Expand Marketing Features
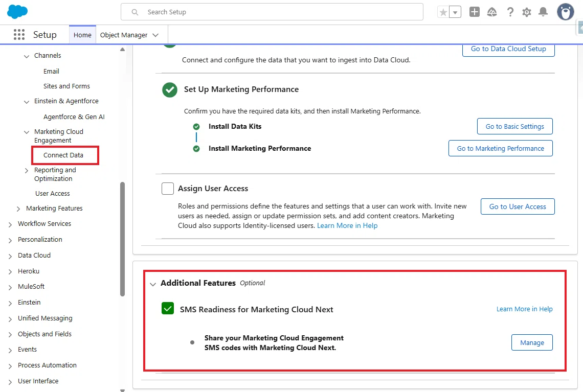The image size is (583, 392). point(18,209)
